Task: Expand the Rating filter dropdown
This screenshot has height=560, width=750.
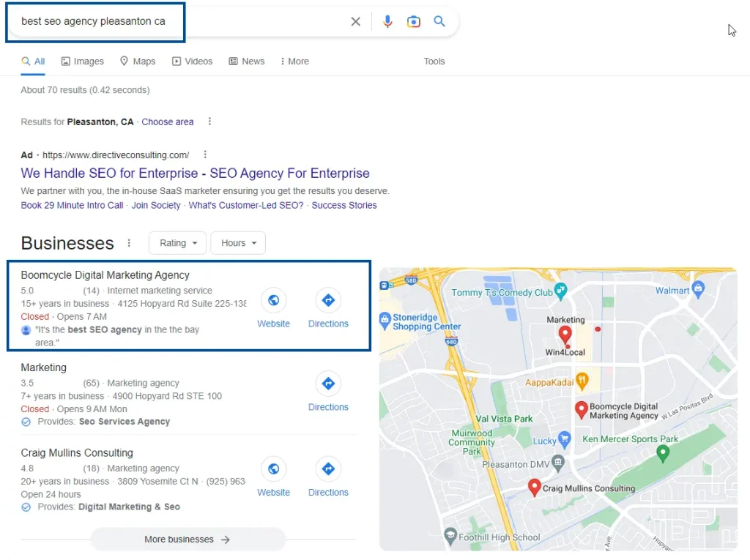Action: coord(178,243)
